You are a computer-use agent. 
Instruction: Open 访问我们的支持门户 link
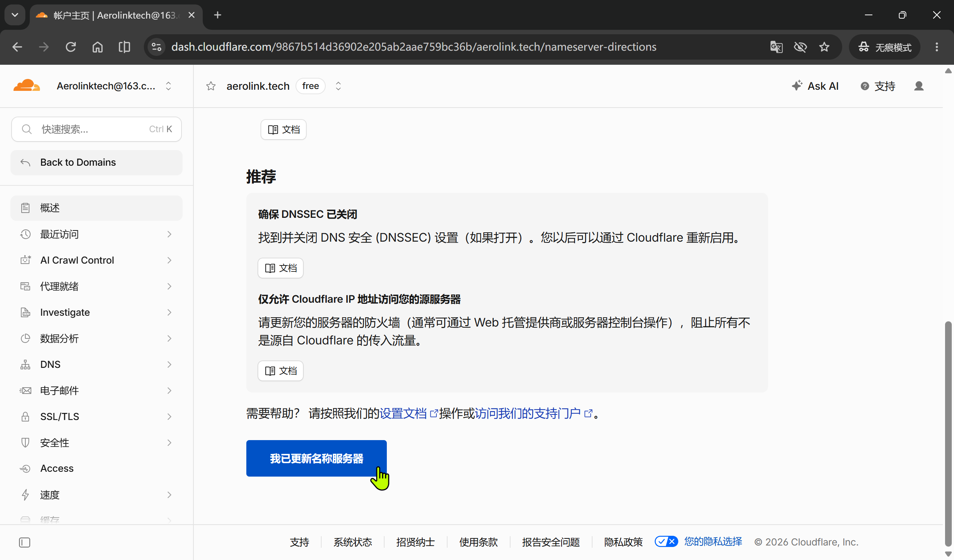533,413
